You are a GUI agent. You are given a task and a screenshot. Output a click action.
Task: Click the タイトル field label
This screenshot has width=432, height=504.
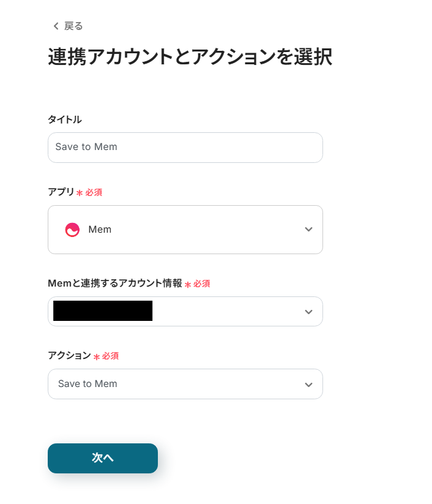64,119
